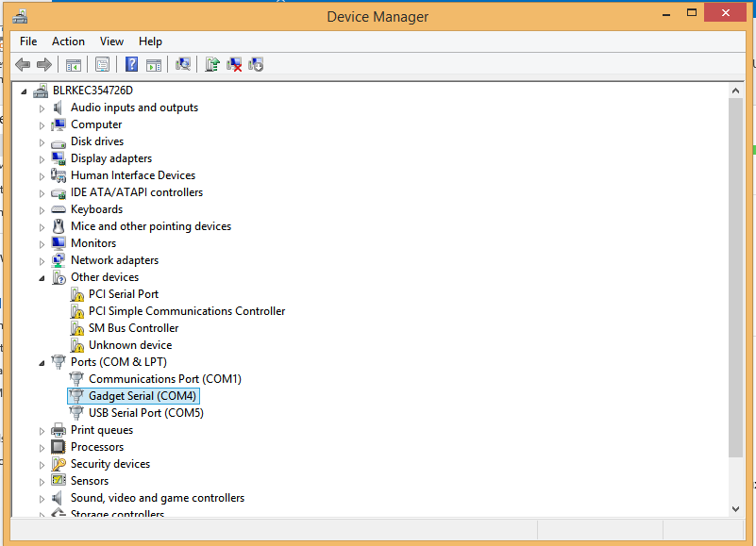Select the Security devices label
The image size is (756, 546).
pos(109,464)
